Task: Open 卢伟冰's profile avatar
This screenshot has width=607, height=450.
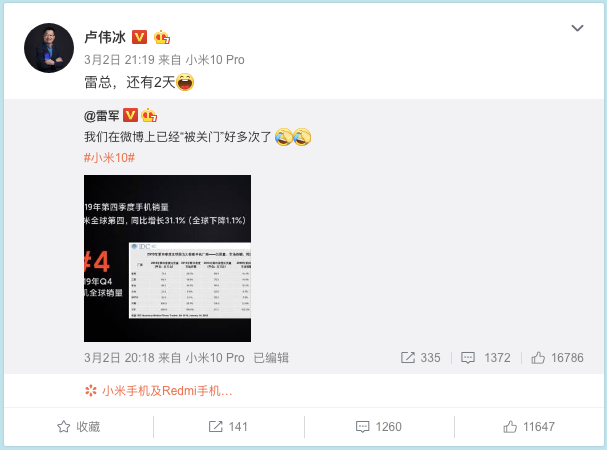Action: [x=49, y=48]
